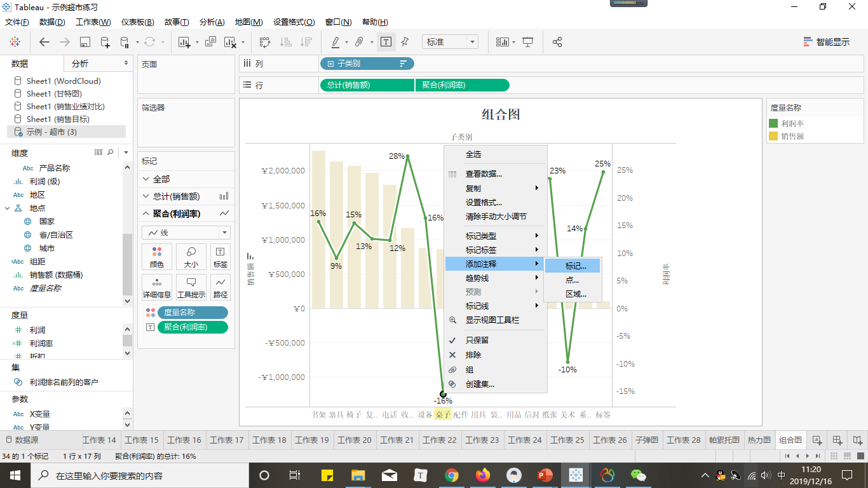
Task: Choose 标记... in the annotation submenu
Action: pos(573,266)
